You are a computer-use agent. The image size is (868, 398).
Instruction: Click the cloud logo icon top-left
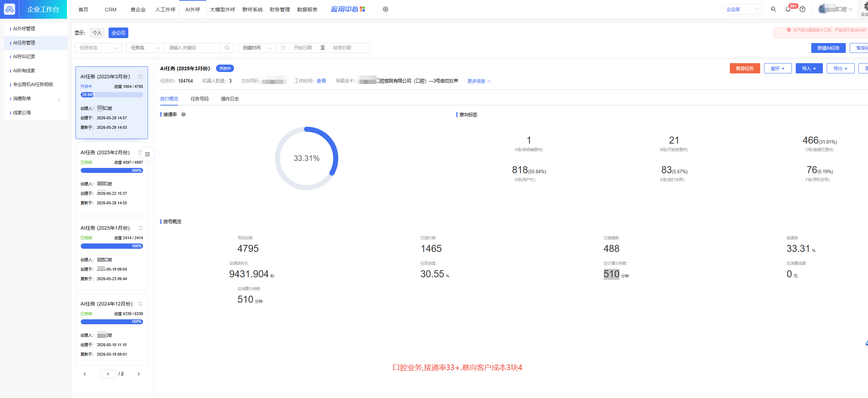pos(10,10)
